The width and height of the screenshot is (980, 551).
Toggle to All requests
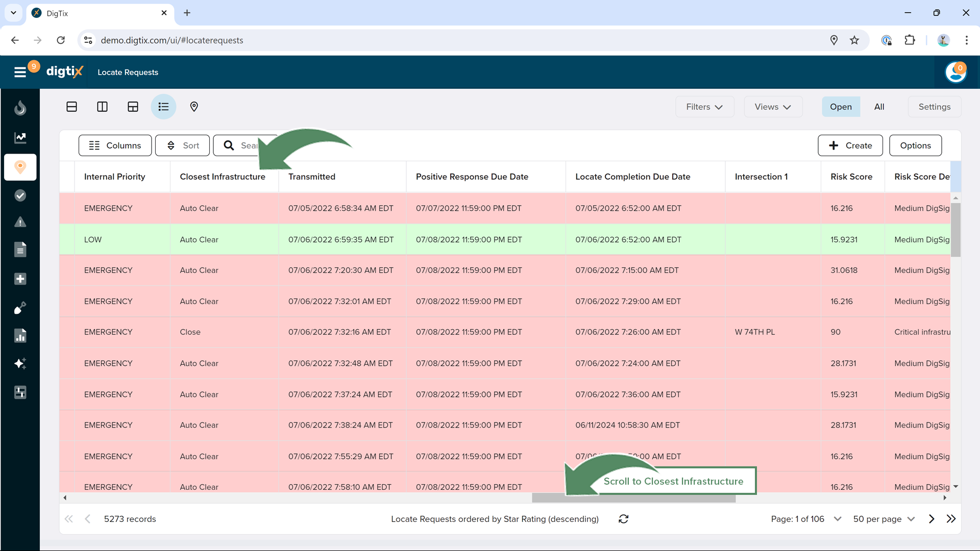tap(879, 107)
